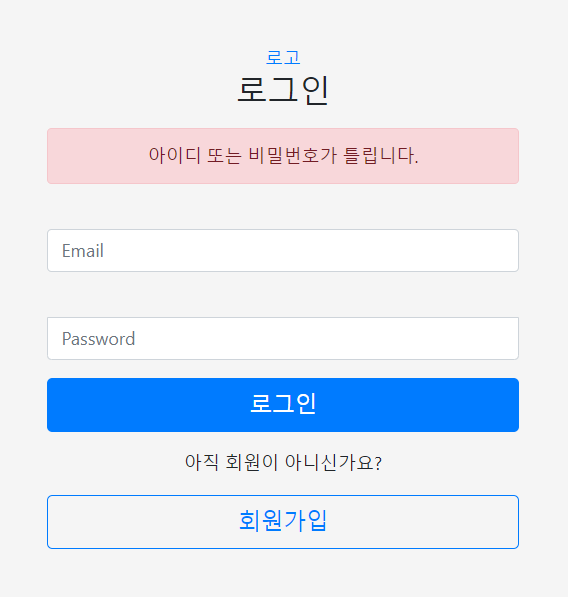Click the pink alert banner above Email
Viewport: 568px width, 597px height.
pyautogui.click(x=283, y=156)
